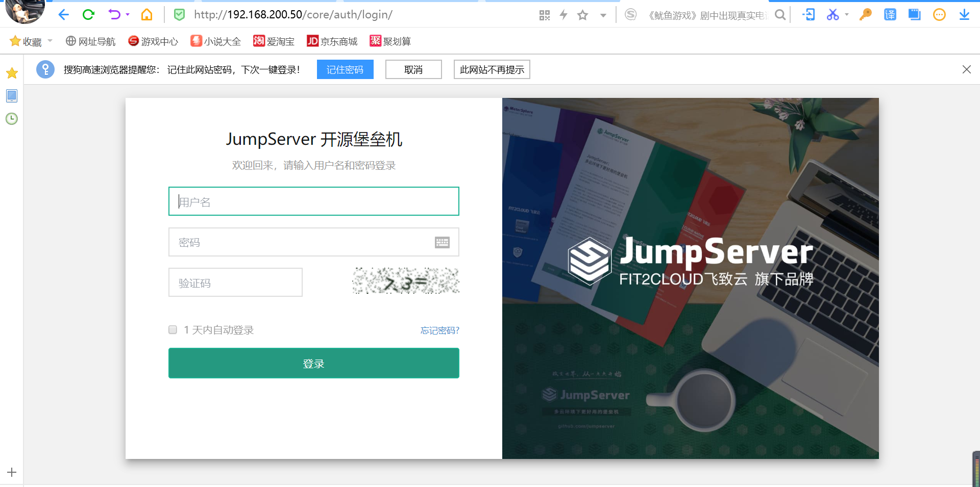Click the 译 translate icon
Viewport: 980px width, 487px height.
pos(890,15)
